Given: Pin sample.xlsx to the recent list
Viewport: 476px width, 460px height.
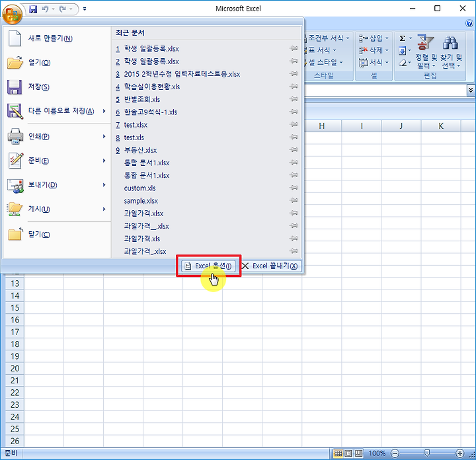Looking at the screenshot, I should pos(294,200).
